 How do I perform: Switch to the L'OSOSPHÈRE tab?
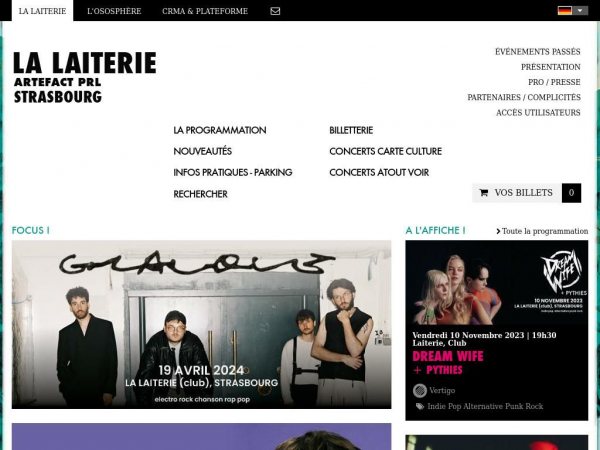(x=114, y=11)
